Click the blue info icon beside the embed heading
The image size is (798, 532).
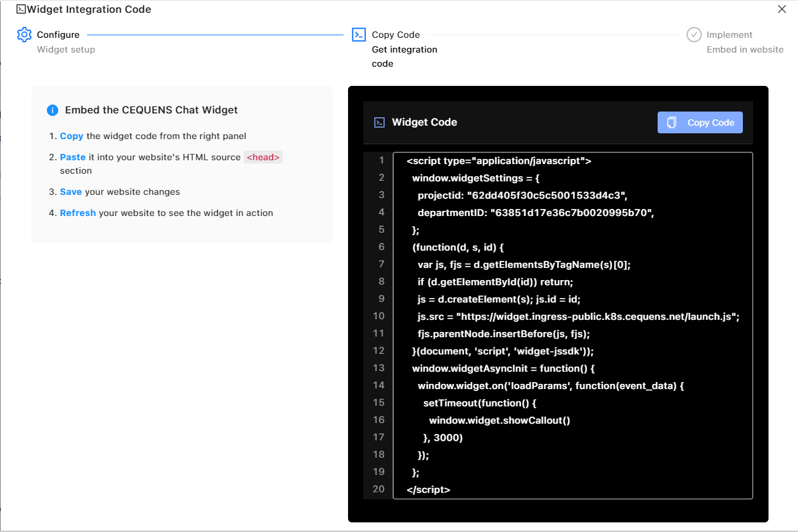[53, 110]
